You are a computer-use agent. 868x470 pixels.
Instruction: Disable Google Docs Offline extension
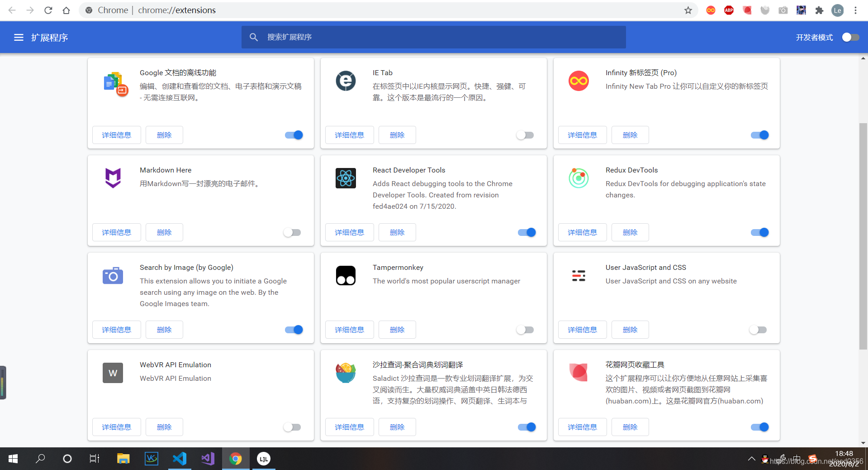coord(294,135)
